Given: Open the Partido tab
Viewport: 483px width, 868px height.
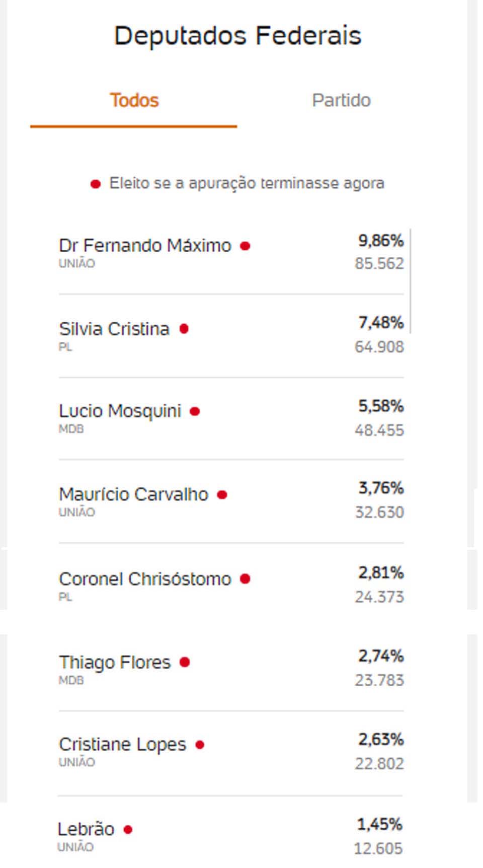Looking at the screenshot, I should [341, 101].
